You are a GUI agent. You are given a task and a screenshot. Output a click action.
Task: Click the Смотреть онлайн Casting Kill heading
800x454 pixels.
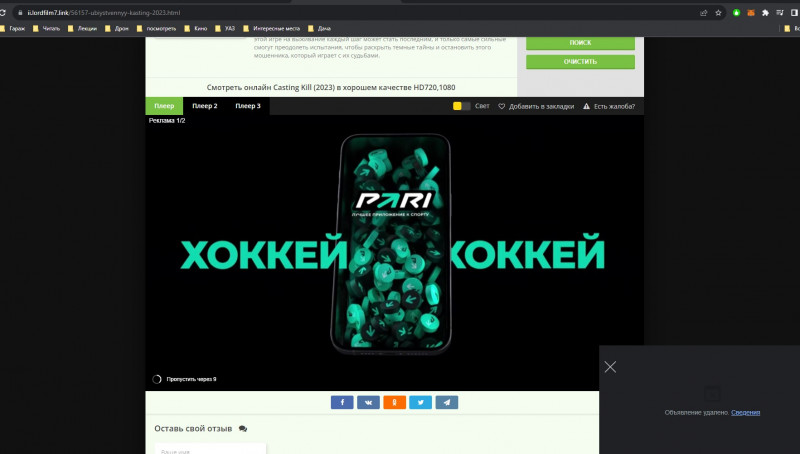(x=331, y=87)
